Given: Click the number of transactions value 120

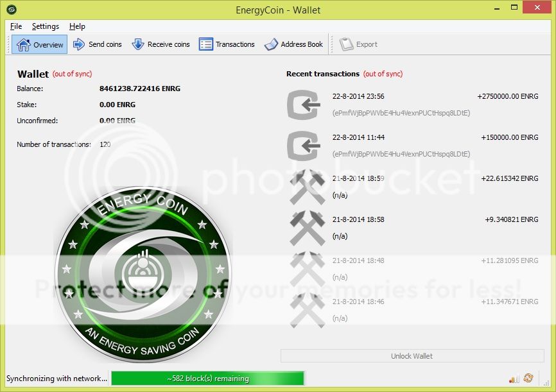Looking at the screenshot, I should click(105, 144).
